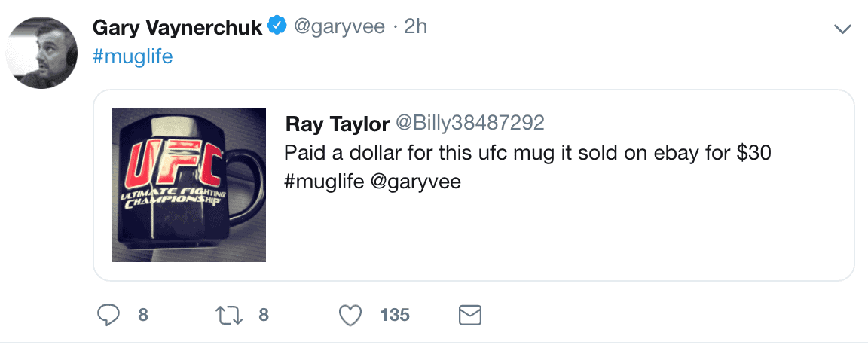
Task: Share via the envelope direct message icon
Action: click(470, 316)
